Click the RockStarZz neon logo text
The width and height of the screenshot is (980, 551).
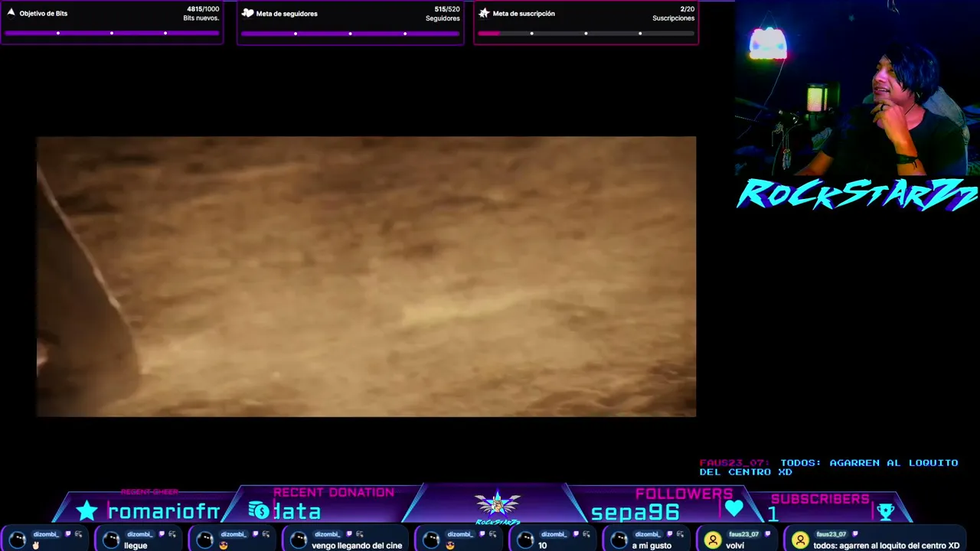(x=857, y=194)
